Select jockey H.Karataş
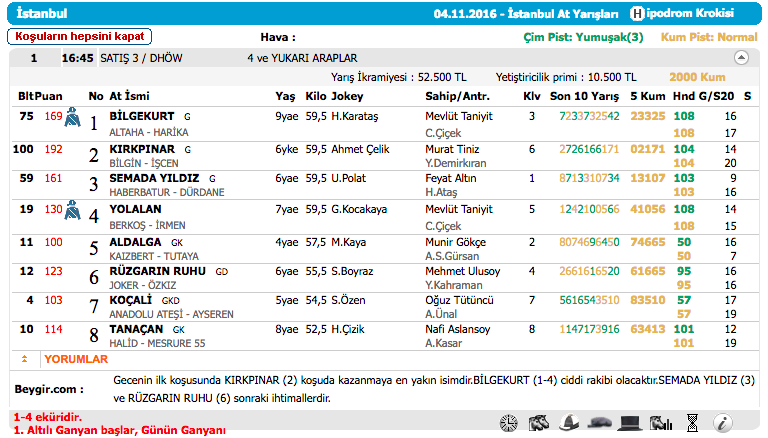The height and width of the screenshot is (438, 768). [x=355, y=116]
